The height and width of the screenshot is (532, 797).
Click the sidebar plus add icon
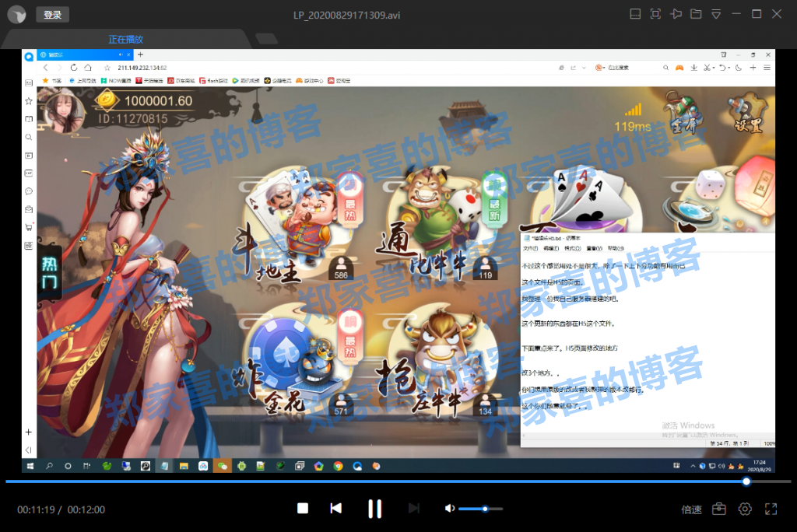pos(29,432)
